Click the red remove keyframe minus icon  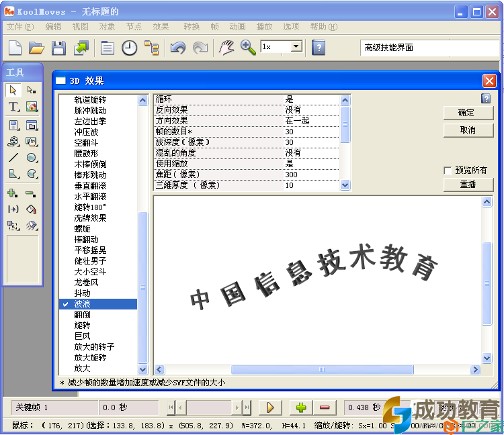pos(325,407)
